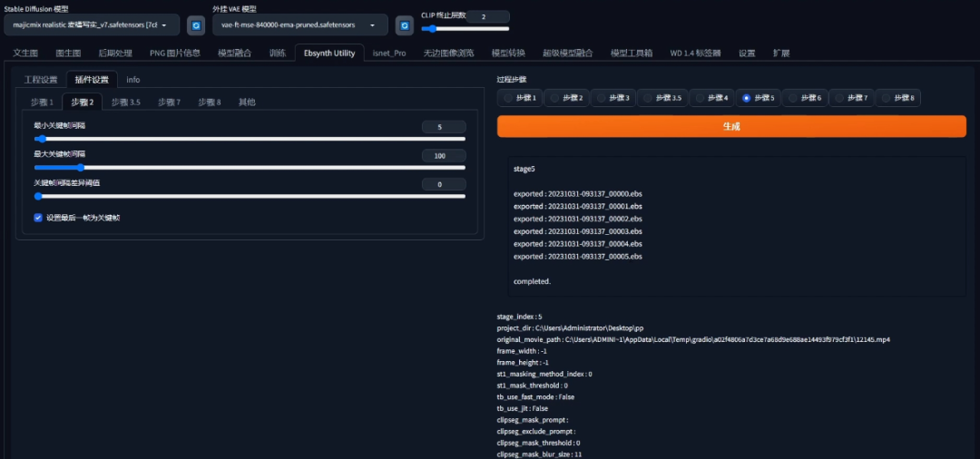The height and width of the screenshot is (459, 980).
Task: Go to the 设置 tab
Action: [747, 54]
